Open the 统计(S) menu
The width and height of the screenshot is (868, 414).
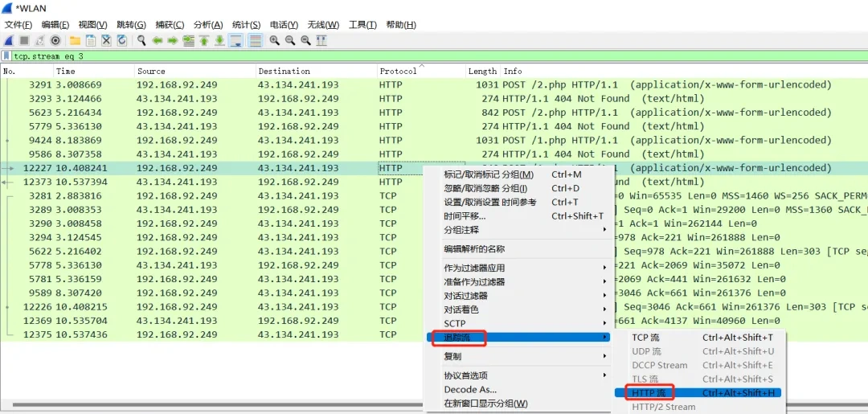tap(247, 25)
